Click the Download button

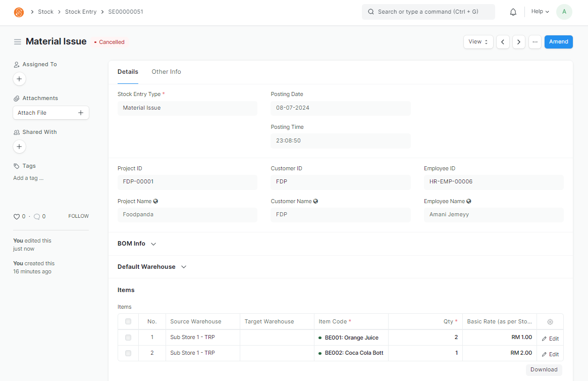[544, 369]
